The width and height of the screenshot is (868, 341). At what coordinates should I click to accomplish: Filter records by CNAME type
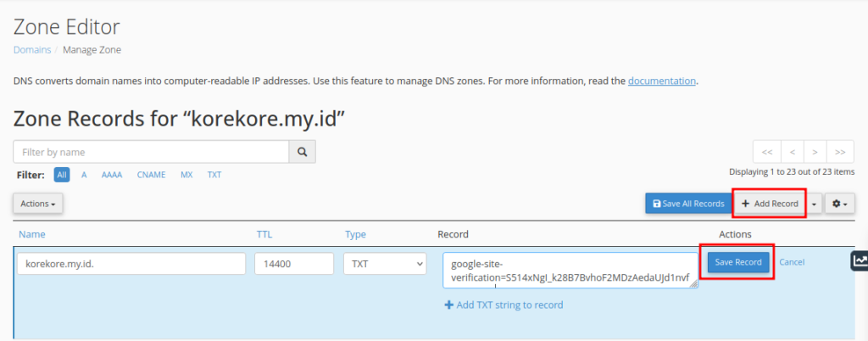151,175
